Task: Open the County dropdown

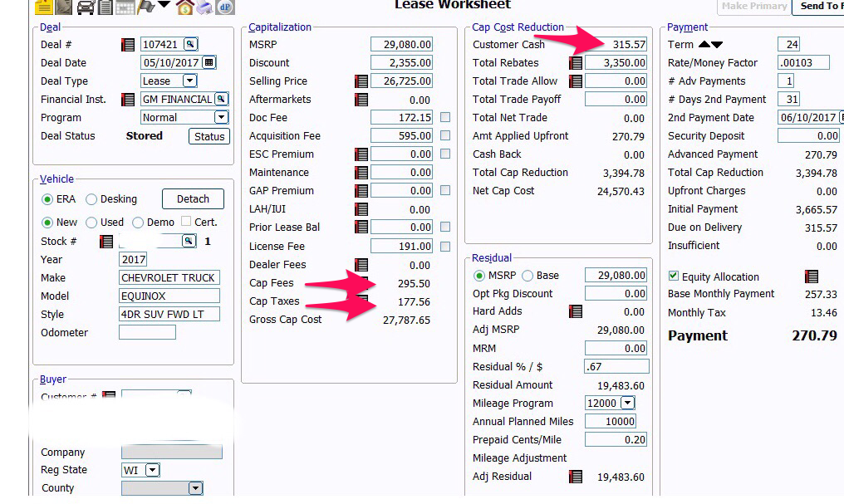Action: [x=195, y=488]
